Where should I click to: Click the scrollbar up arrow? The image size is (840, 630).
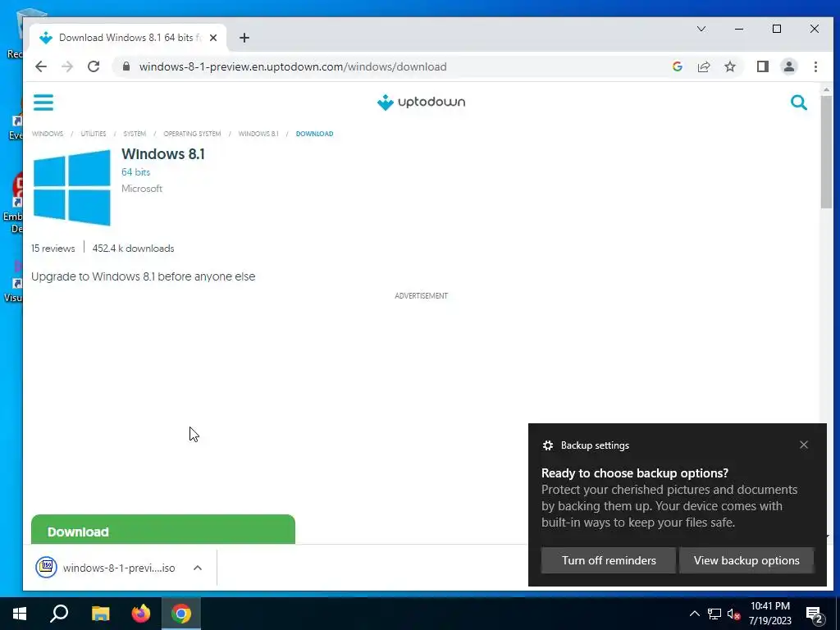pyautogui.click(x=825, y=89)
